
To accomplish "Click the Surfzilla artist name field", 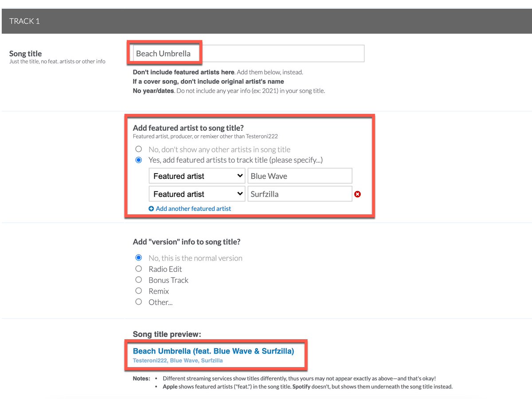I will pos(300,194).
